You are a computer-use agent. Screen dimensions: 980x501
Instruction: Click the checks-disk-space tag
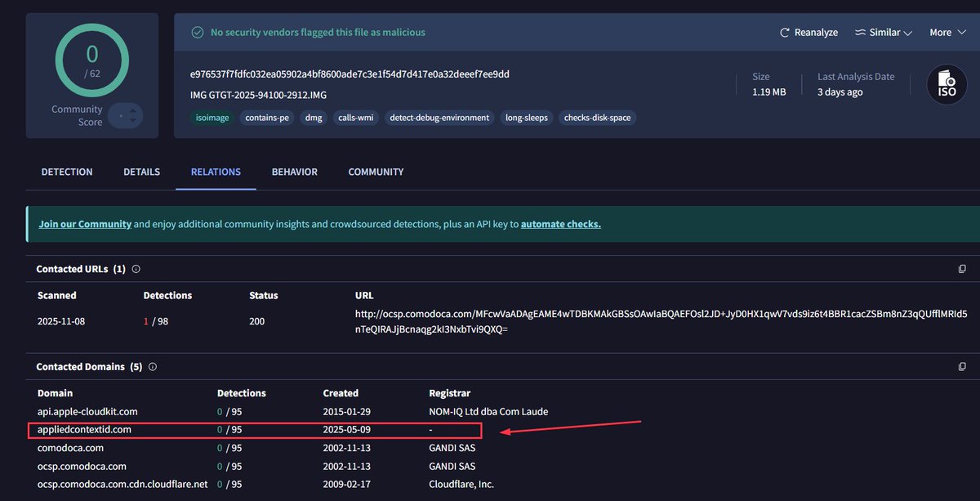coord(597,118)
